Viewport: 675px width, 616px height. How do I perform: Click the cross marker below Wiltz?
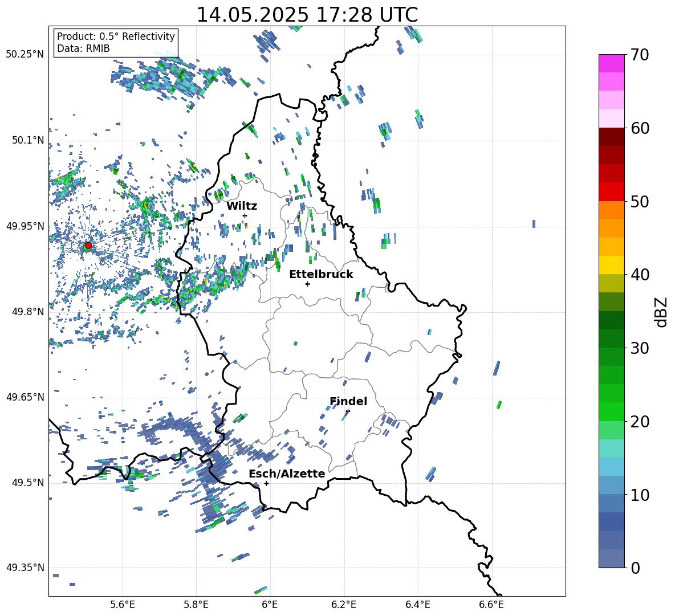(x=245, y=215)
